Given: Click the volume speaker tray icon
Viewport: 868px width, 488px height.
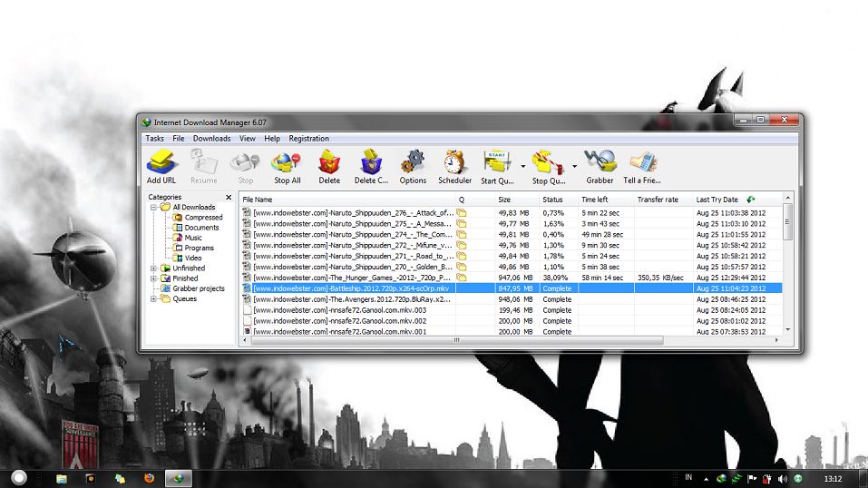Looking at the screenshot, I should pyautogui.click(x=782, y=479).
